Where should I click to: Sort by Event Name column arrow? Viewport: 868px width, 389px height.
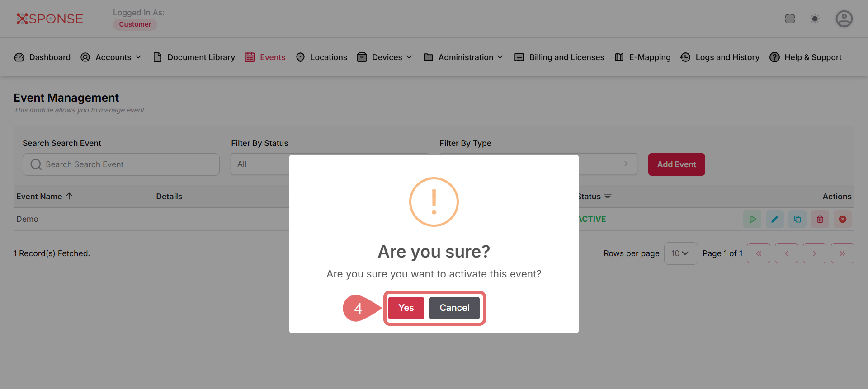click(x=69, y=196)
